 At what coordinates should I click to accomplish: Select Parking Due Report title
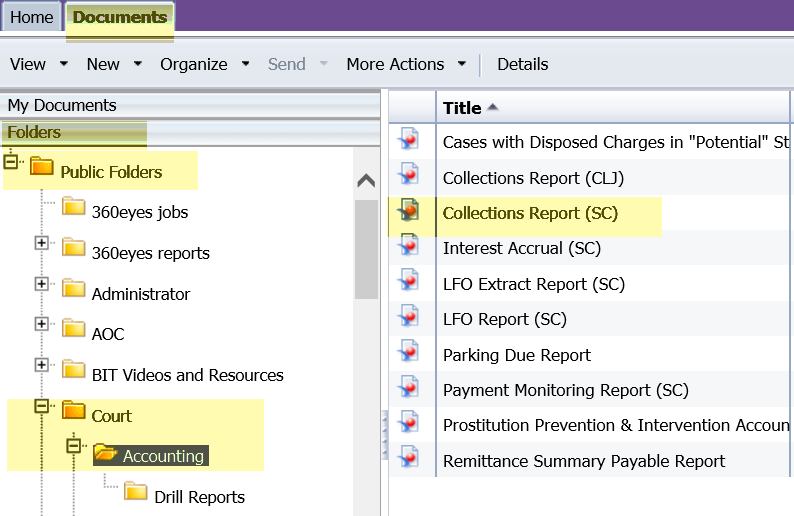517,355
